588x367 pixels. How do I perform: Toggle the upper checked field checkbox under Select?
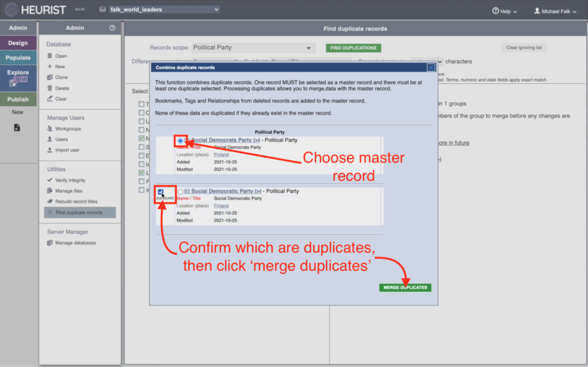click(141, 138)
